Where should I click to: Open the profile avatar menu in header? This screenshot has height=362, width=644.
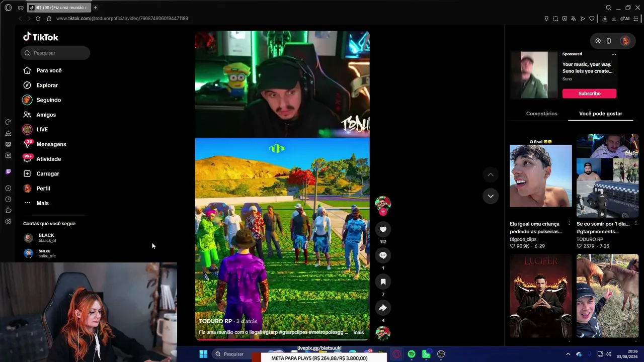tap(625, 41)
